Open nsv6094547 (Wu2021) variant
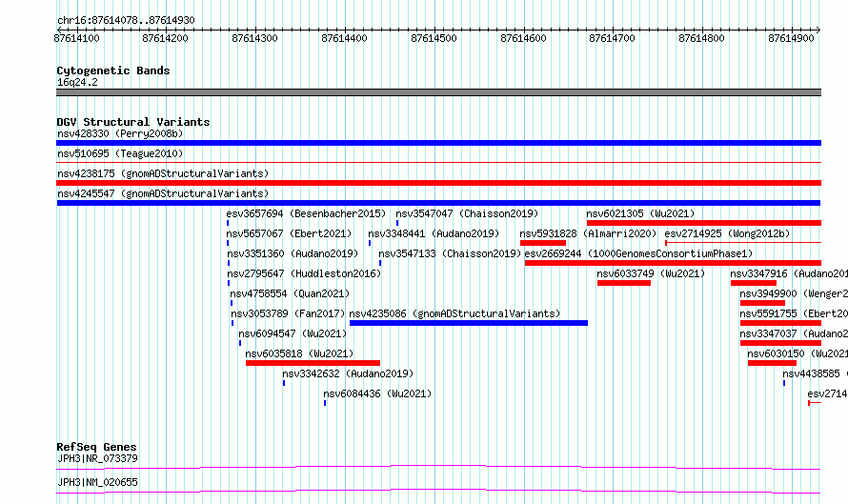Viewport: 848px width, 504px height. pos(293,333)
